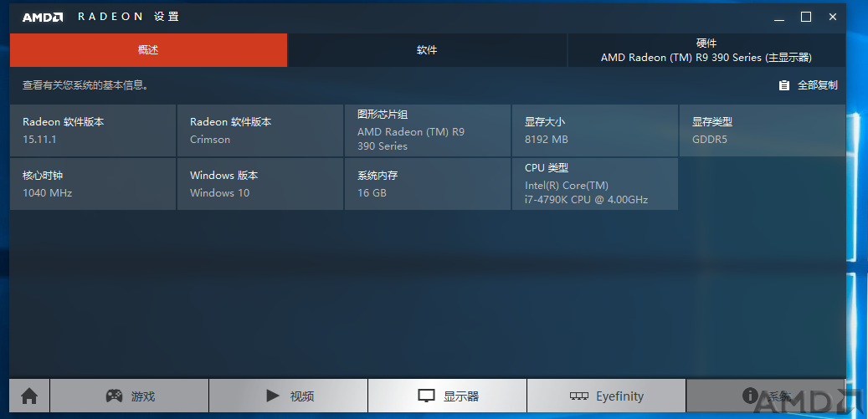Click the monitor icon for 显示器
The height and width of the screenshot is (419, 868).
427,396
